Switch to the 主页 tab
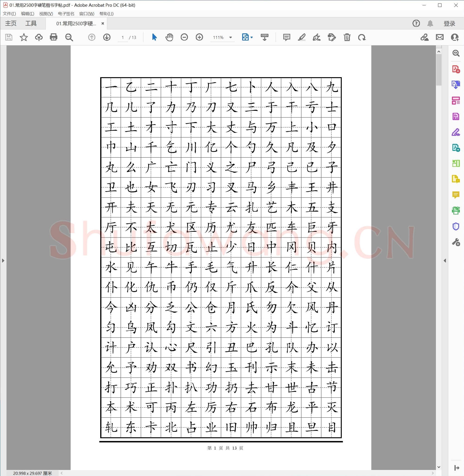This screenshot has width=464, height=476. [x=11, y=23]
